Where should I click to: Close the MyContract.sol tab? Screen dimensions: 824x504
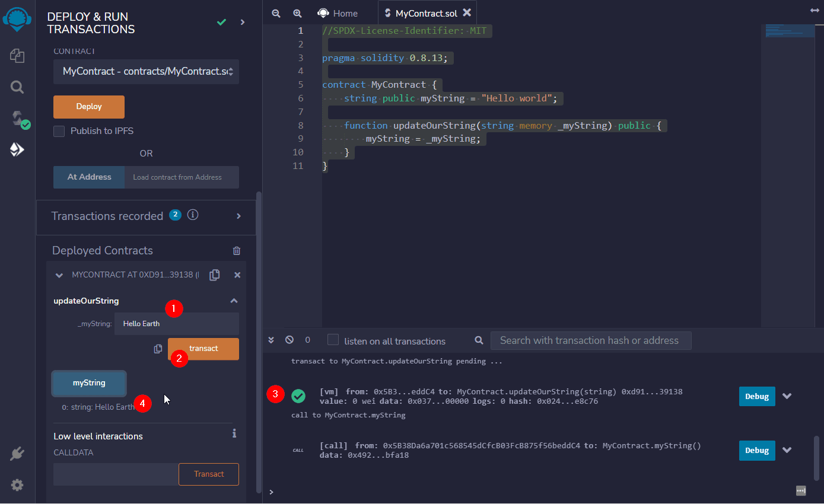click(467, 12)
